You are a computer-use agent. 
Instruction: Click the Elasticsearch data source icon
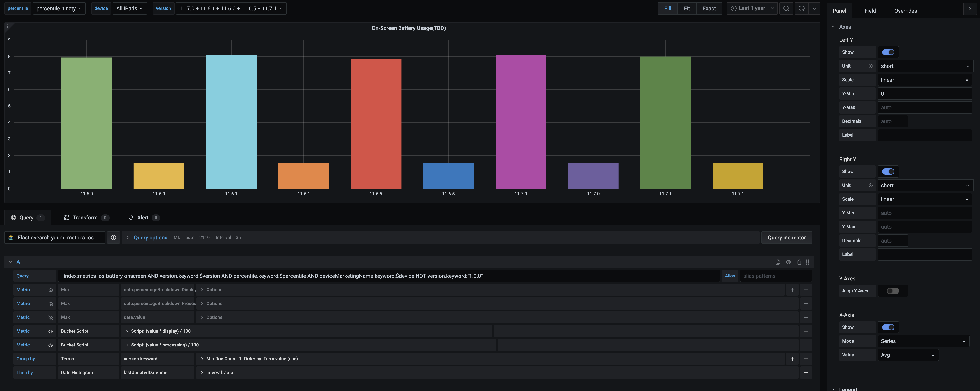(x=10, y=237)
